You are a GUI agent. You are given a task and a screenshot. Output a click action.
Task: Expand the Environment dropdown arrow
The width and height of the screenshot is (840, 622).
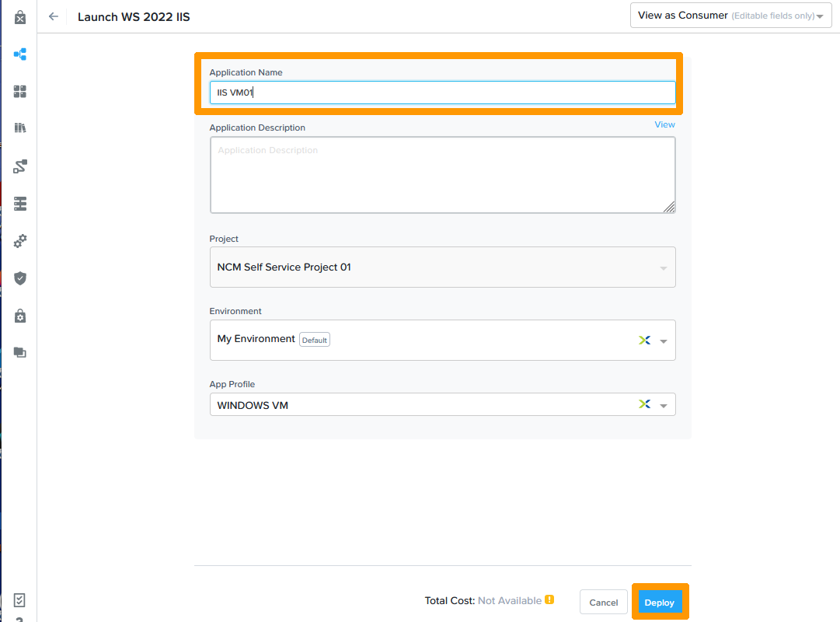[663, 341]
